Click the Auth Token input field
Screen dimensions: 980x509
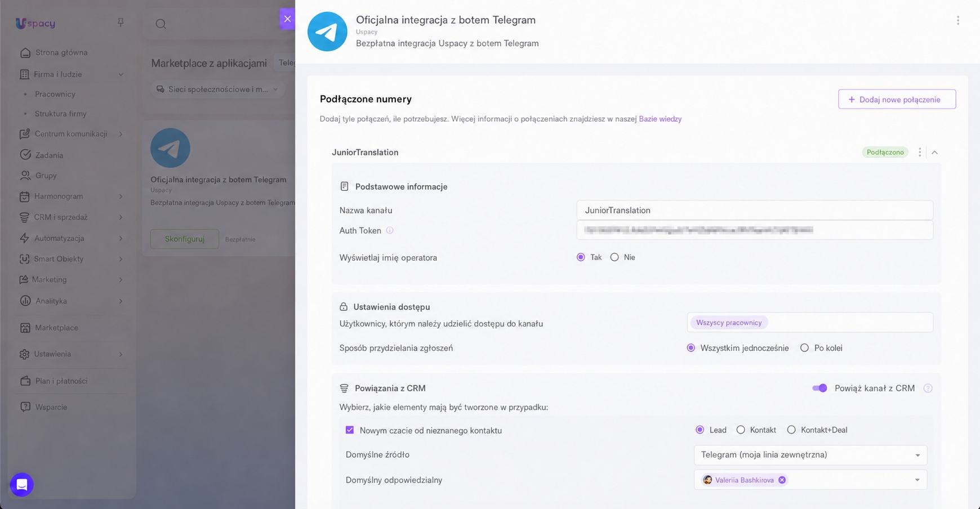tap(755, 230)
